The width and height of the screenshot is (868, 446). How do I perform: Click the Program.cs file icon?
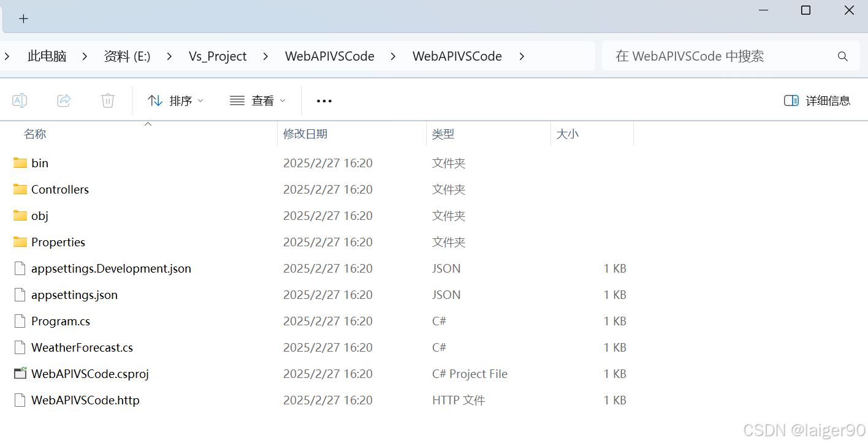(20, 321)
